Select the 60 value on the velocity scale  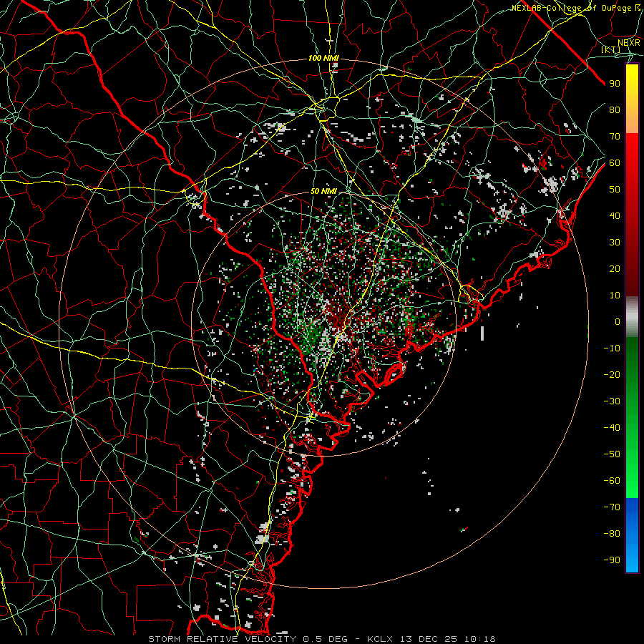pos(615,162)
